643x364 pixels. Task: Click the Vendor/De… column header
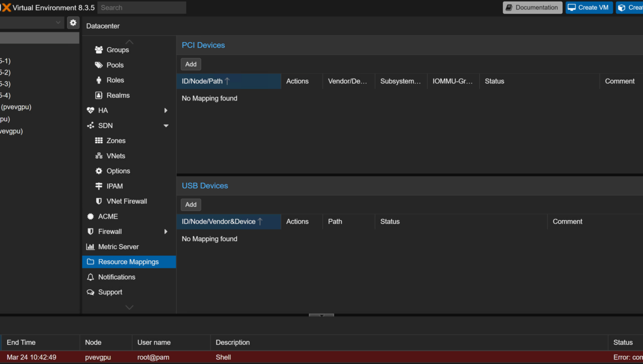coord(348,81)
